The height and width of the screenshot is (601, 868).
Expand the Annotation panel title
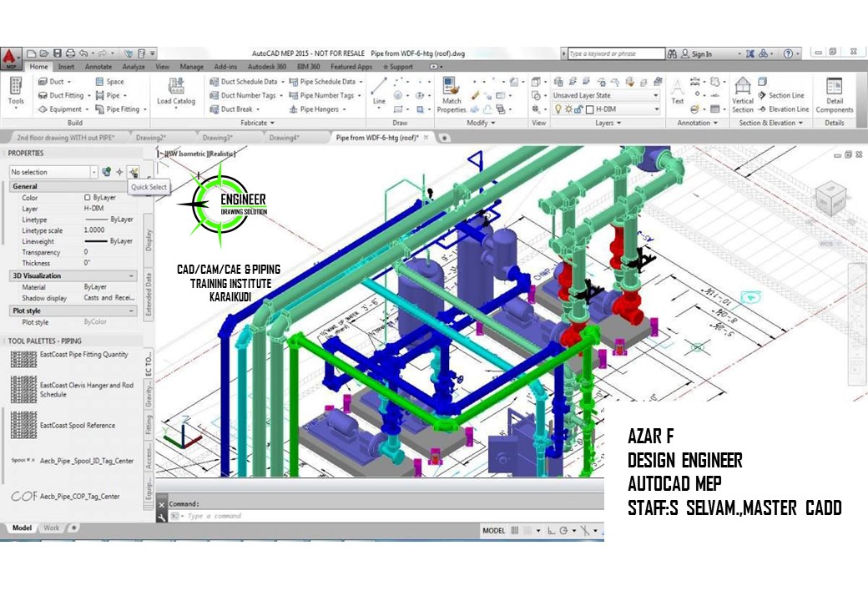point(698,123)
